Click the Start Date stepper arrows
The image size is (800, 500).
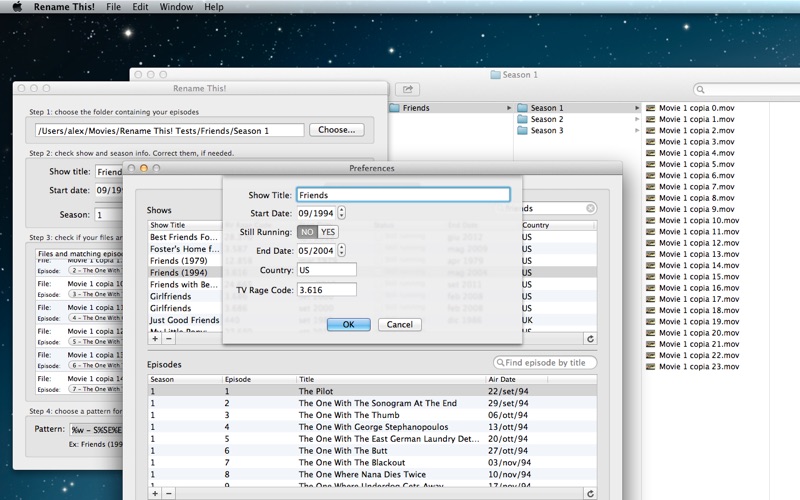tap(342, 213)
